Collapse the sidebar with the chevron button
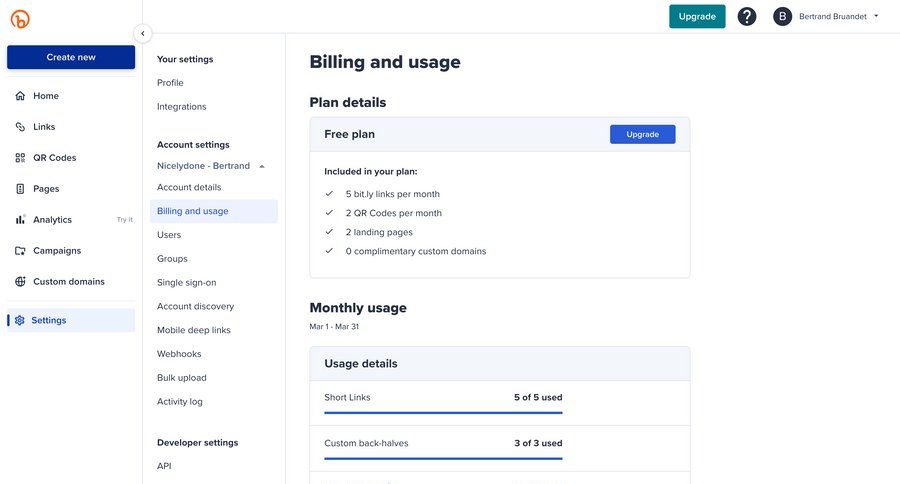The image size is (900, 484). pos(142,33)
